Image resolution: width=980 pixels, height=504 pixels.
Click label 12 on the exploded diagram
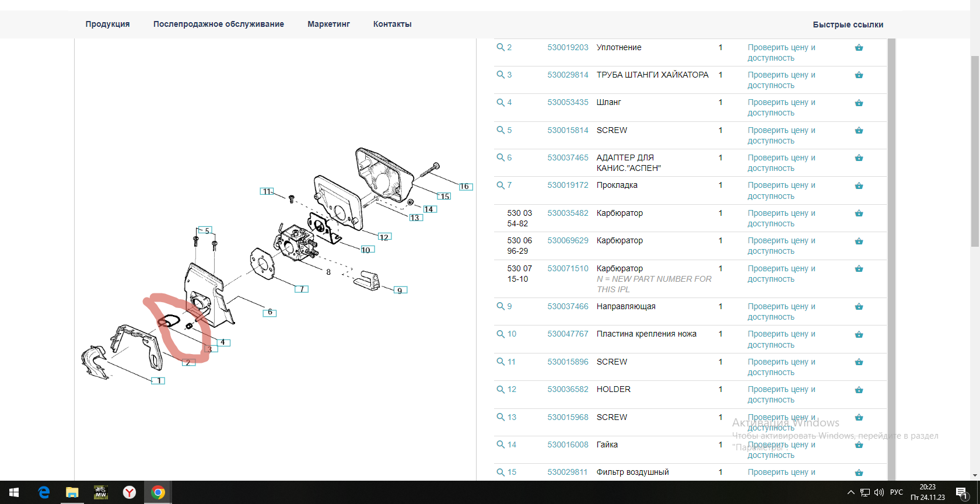click(x=384, y=237)
